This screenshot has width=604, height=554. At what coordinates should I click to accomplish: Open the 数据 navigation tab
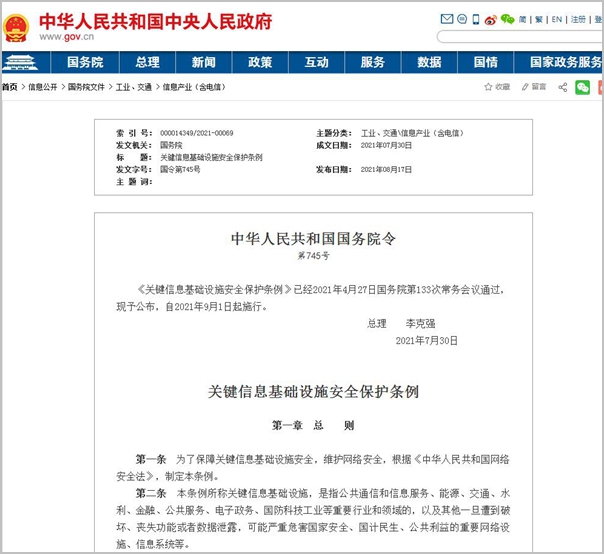(429, 62)
